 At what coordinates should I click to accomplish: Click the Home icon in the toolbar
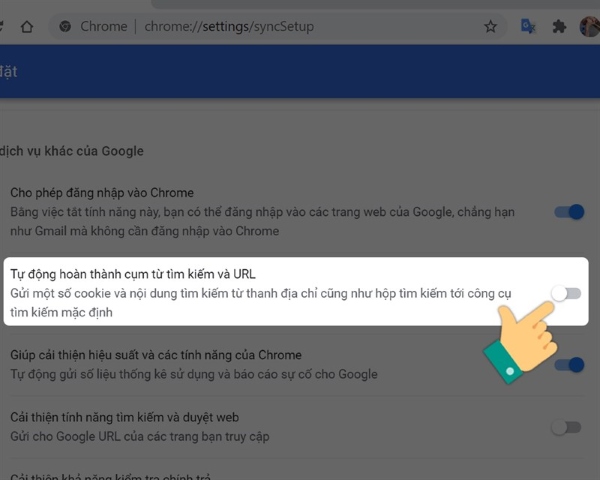point(26,27)
